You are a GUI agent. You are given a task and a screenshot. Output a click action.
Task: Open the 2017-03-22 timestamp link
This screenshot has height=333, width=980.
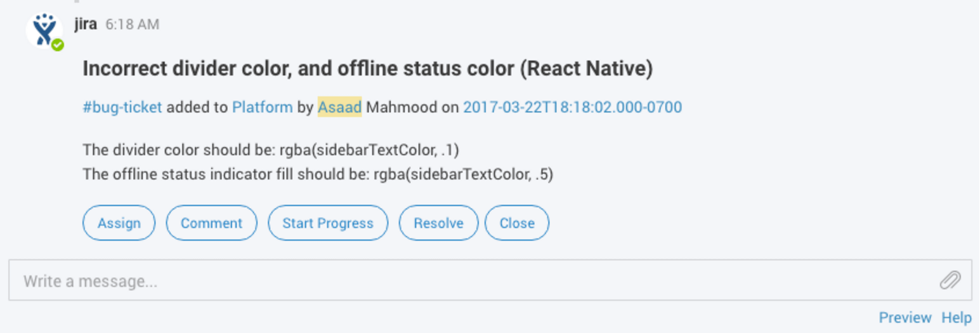click(x=572, y=107)
